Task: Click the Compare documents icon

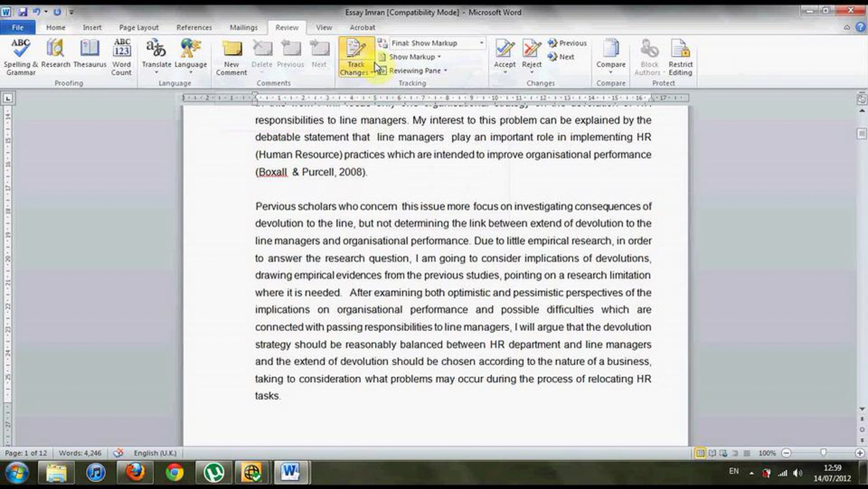Action: [610, 50]
